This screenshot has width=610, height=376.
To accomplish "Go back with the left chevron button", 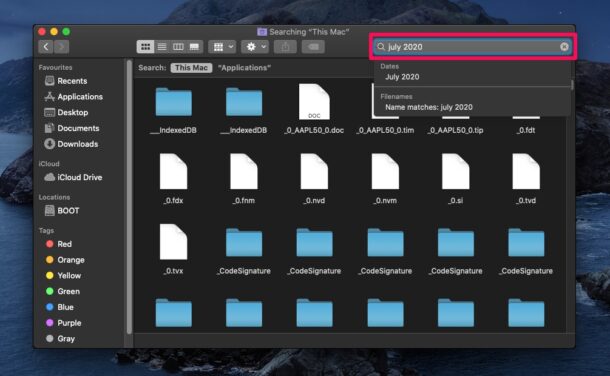I will (46, 47).
